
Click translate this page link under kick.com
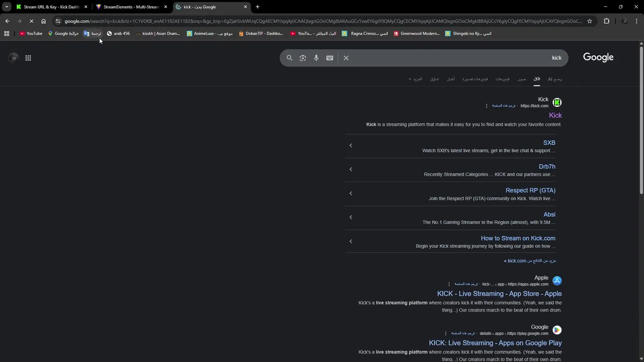tap(504, 106)
